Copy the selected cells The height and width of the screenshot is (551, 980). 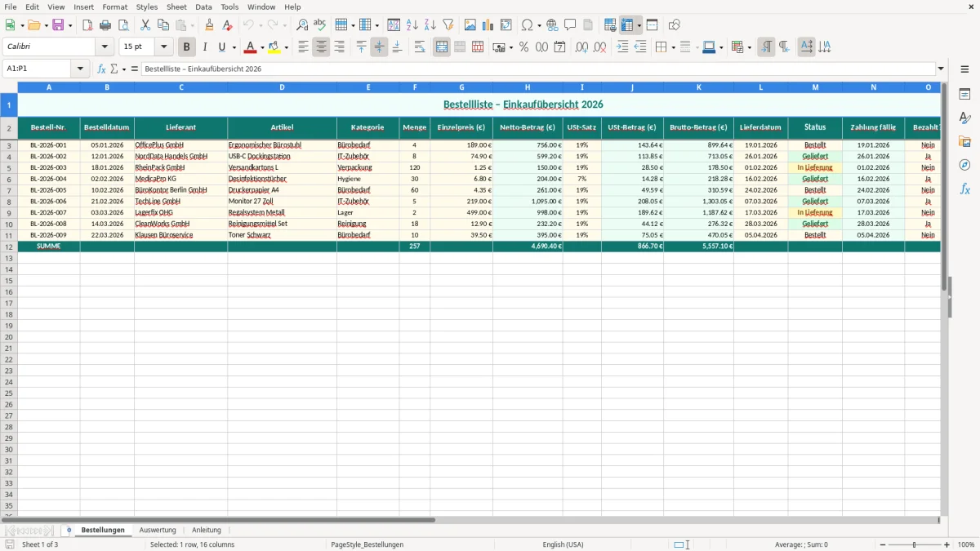(x=163, y=25)
